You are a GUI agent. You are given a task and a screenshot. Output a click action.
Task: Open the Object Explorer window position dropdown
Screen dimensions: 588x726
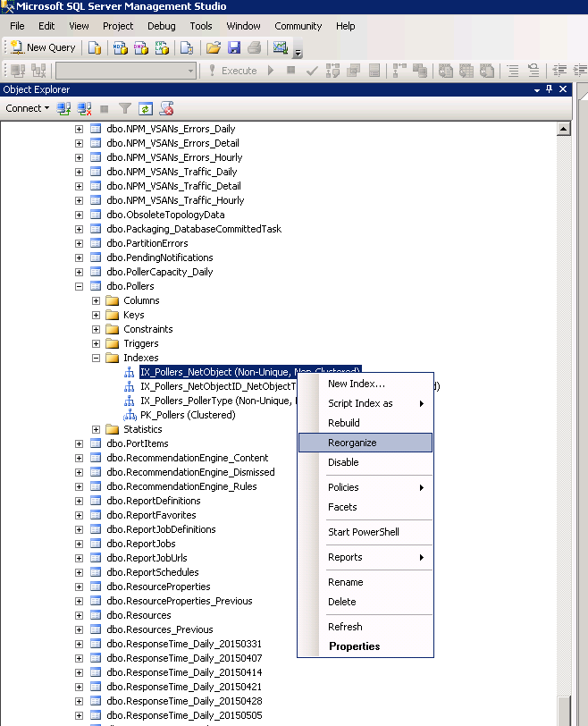point(537,89)
